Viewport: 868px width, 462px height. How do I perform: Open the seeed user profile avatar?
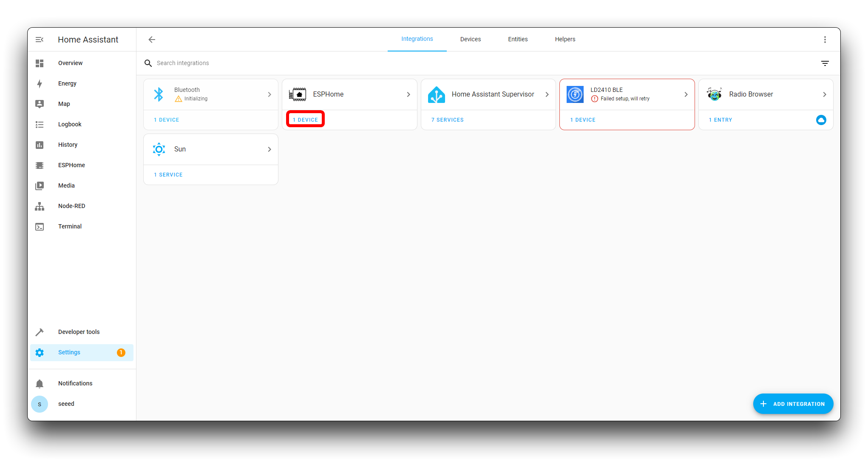coord(40,404)
